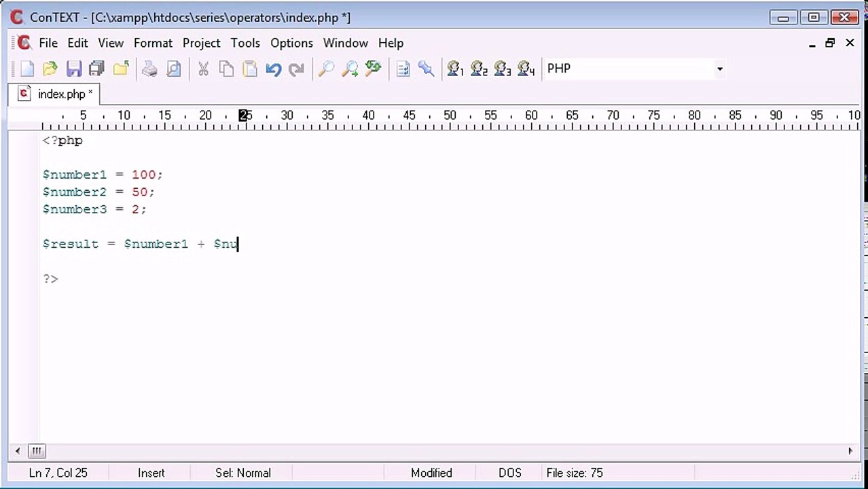
Task: Open the Project menu
Action: [201, 43]
